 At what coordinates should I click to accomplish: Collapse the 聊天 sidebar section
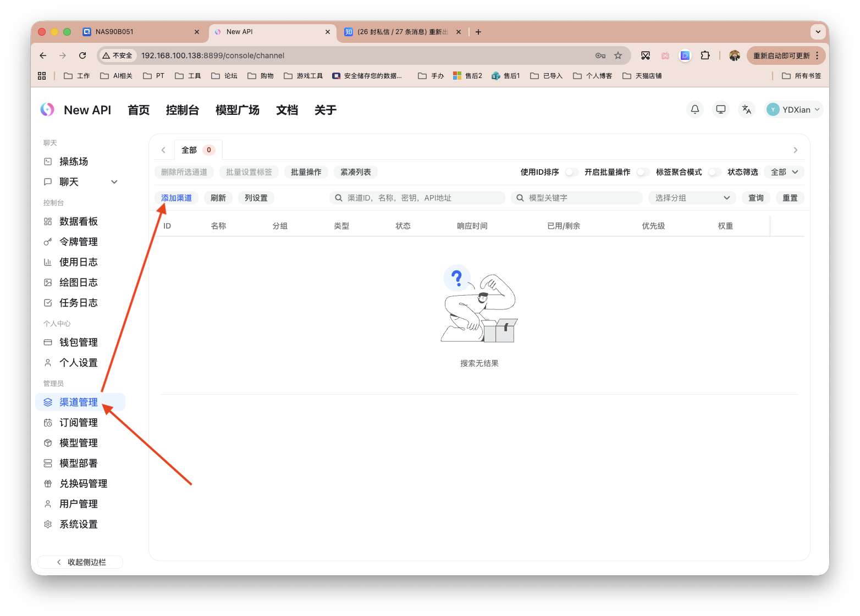[x=114, y=181]
